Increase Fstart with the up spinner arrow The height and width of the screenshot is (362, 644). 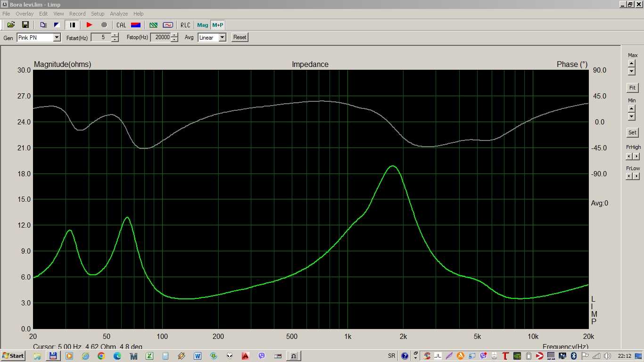pos(115,35)
